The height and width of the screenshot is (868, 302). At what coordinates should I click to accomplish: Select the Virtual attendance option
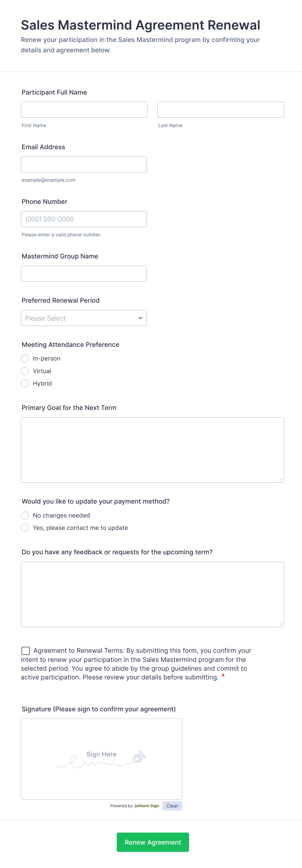[x=25, y=371]
